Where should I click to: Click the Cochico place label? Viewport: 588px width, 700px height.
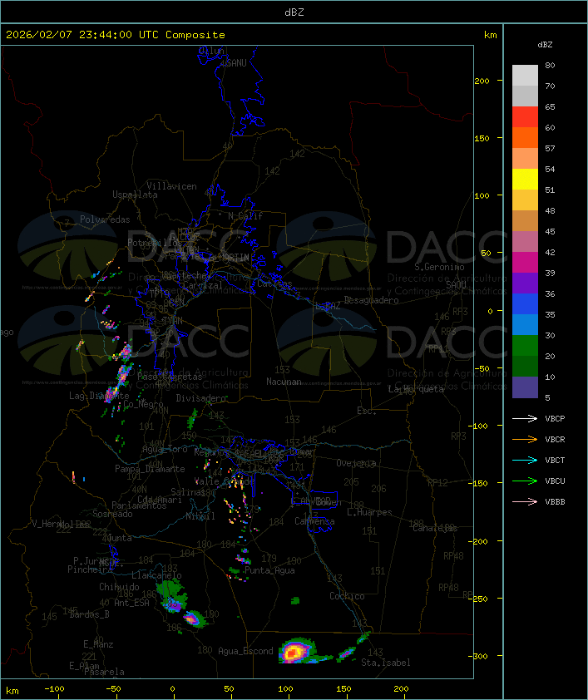click(347, 596)
